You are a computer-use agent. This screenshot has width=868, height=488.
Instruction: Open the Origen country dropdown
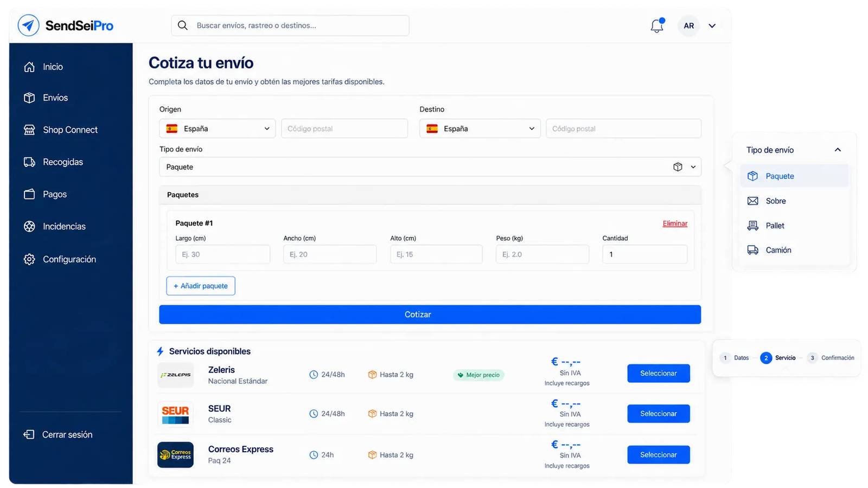[218, 129]
